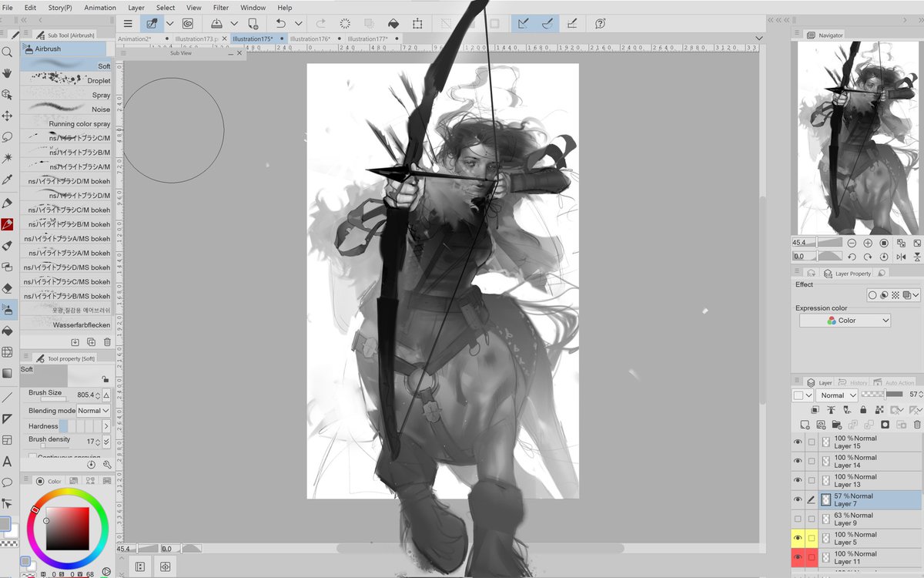924x578 pixels.
Task: Click the Fill icon in command bar
Action: coord(393,24)
